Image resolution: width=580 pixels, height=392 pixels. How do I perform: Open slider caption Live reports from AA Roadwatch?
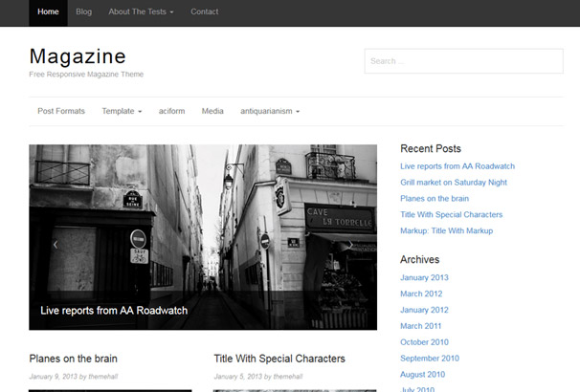pyautogui.click(x=114, y=311)
